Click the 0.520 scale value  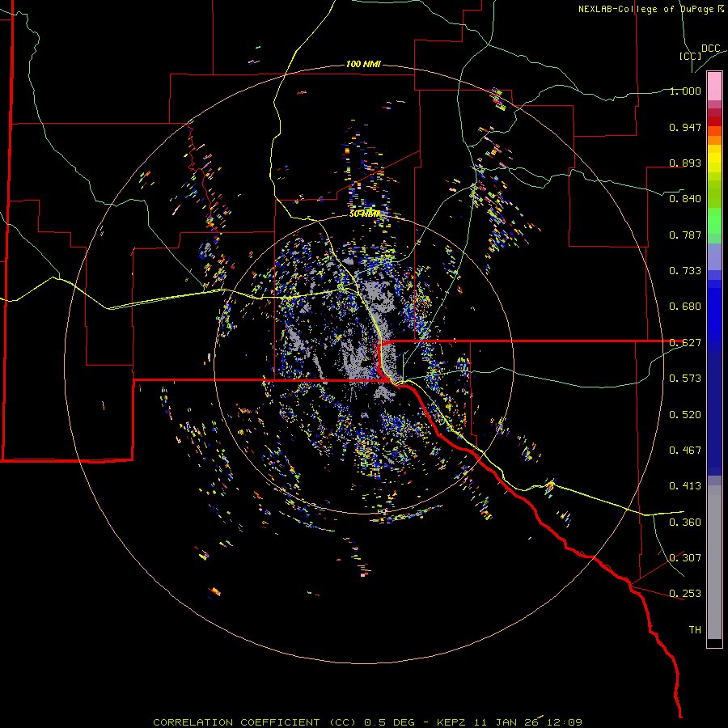(x=685, y=415)
